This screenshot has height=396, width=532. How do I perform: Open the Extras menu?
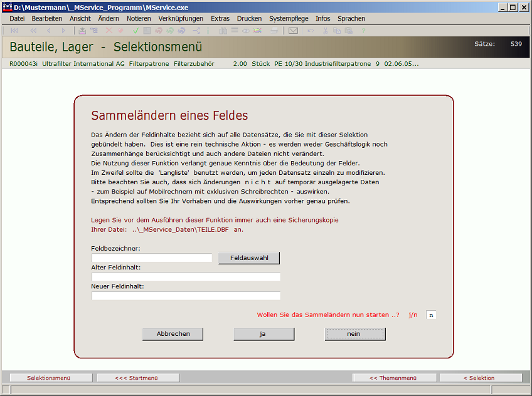(220, 19)
